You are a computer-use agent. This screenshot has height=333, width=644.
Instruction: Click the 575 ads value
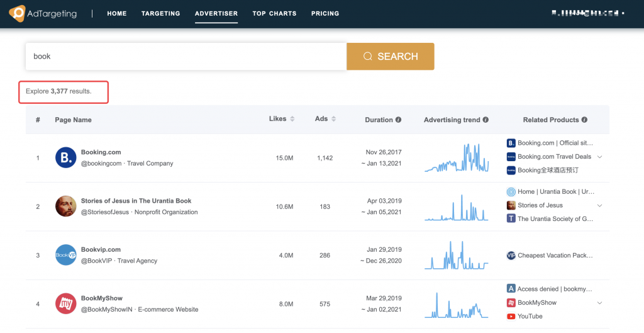[325, 304]
